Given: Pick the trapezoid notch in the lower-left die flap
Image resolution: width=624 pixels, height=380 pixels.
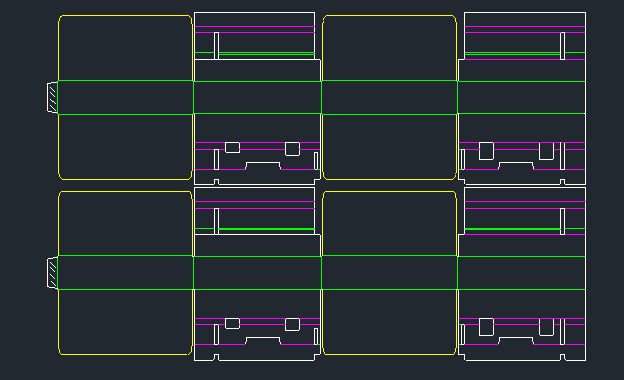Looking at the screenshot, I should point(263,341).
